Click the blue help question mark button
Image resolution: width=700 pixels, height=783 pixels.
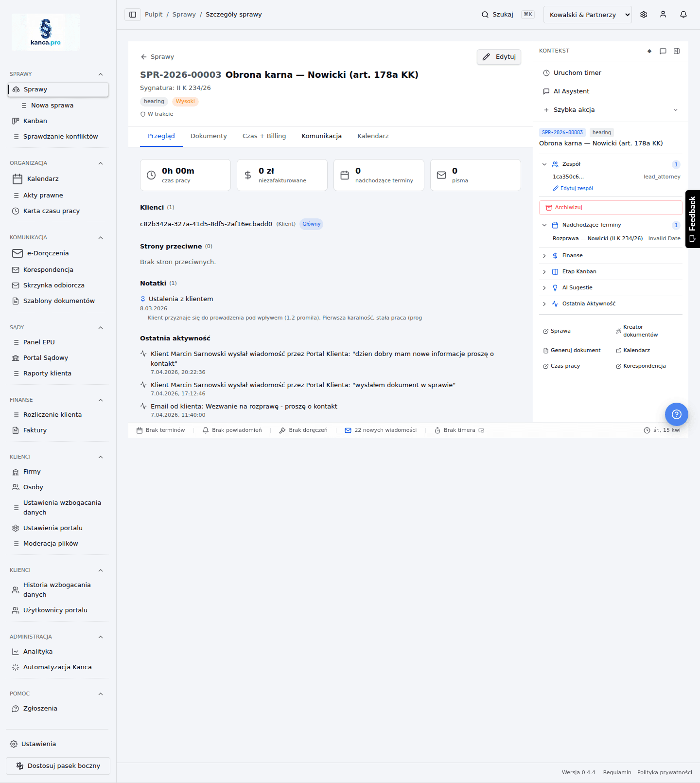point(676,414)
